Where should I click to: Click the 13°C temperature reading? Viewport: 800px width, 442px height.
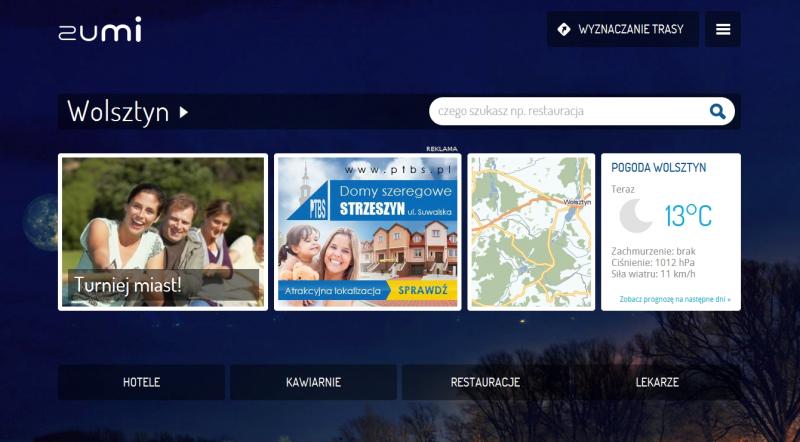point(688,216)
